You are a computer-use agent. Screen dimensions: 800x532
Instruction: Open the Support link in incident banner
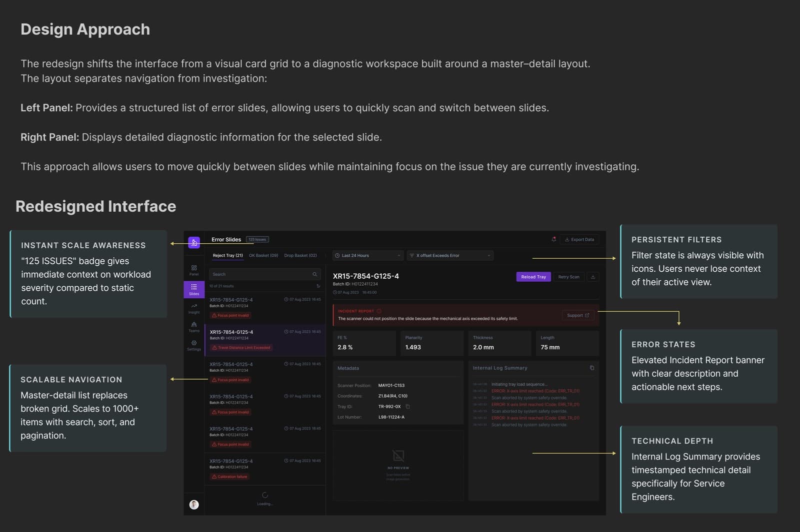click(x=578, y=315)
